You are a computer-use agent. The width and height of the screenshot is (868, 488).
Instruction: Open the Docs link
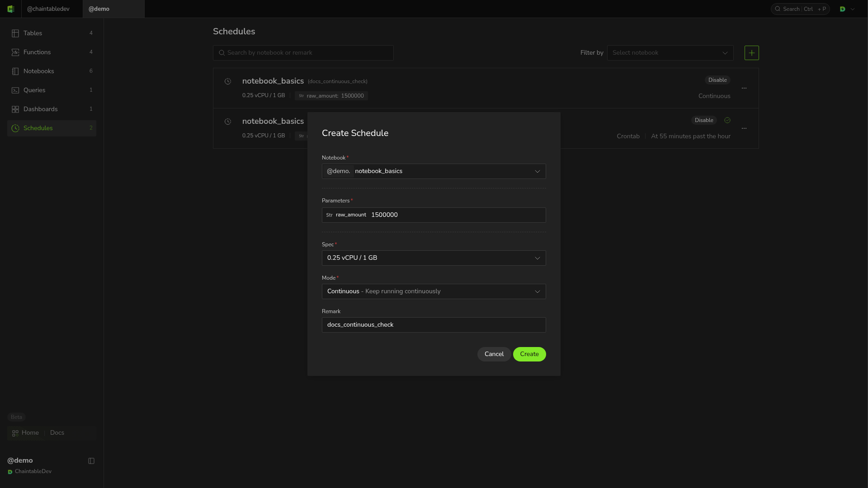click(x=57, y=433)
